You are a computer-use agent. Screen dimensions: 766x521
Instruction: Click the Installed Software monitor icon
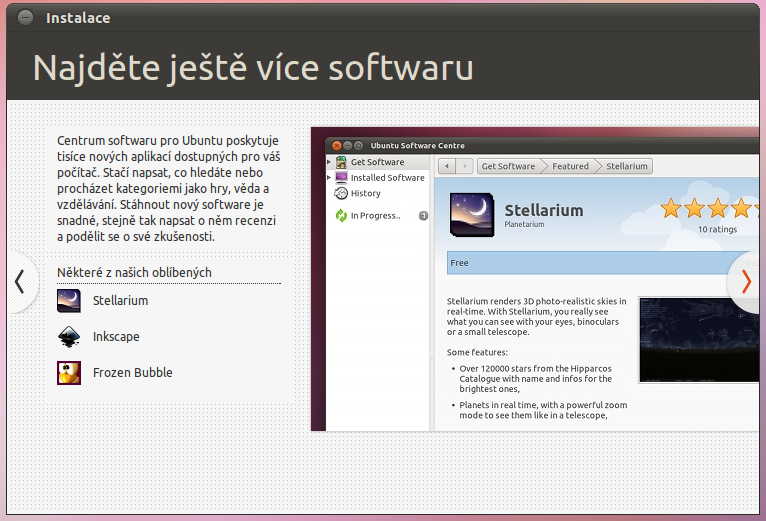(x=341, y=177)
